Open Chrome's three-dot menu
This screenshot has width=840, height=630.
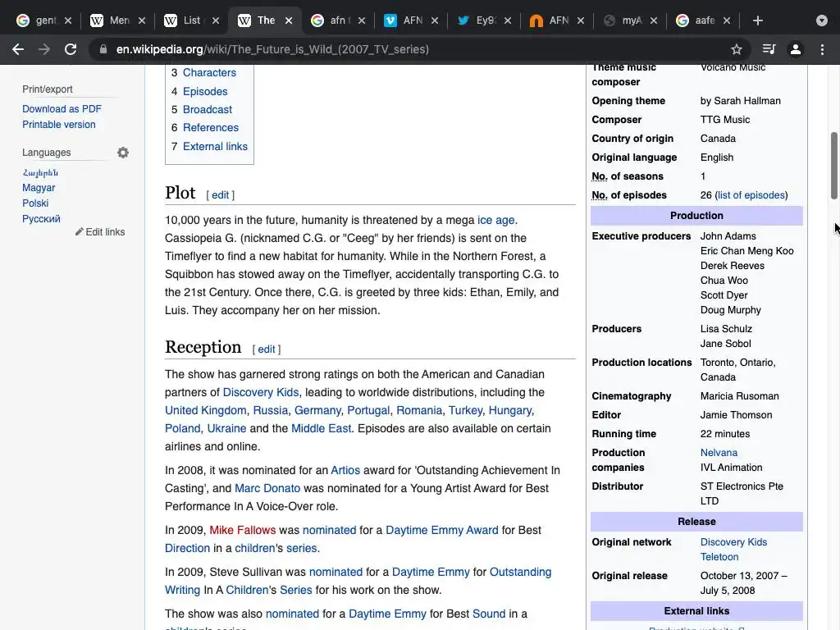coord(822,49)
